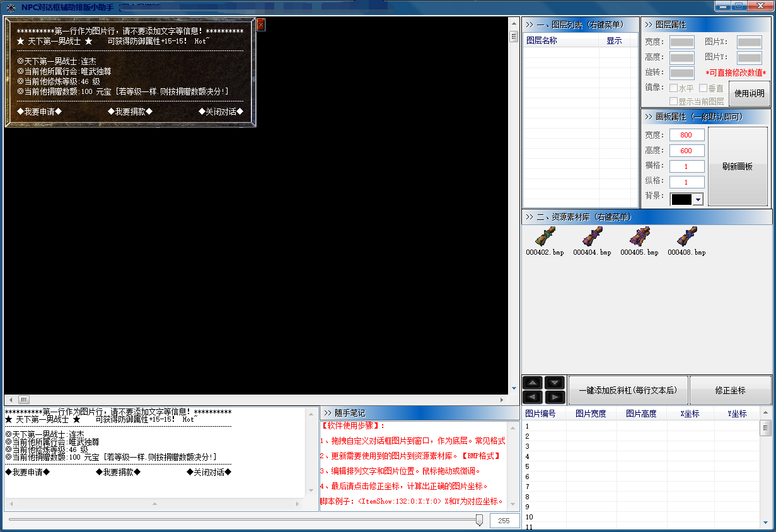Click canvas horizontal scrollbar right arrow
776x532 pixels.
(502, 400)
